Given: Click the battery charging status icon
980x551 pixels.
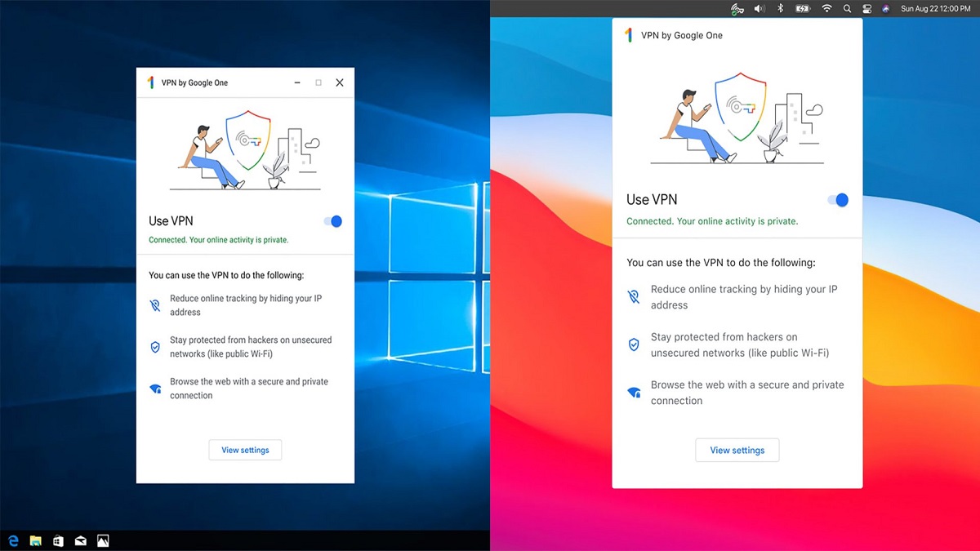Looking at the screenshot, I should [x=803, y=8].
